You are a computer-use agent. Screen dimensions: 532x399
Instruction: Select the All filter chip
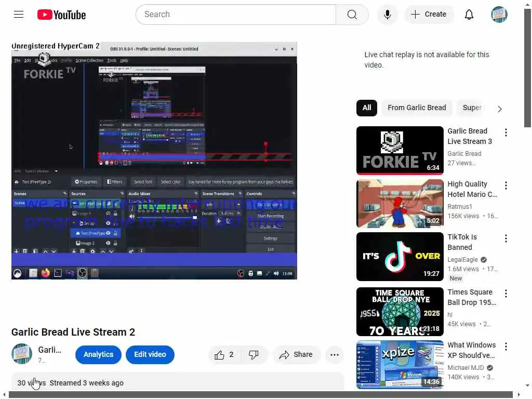(x=366, y=108)
